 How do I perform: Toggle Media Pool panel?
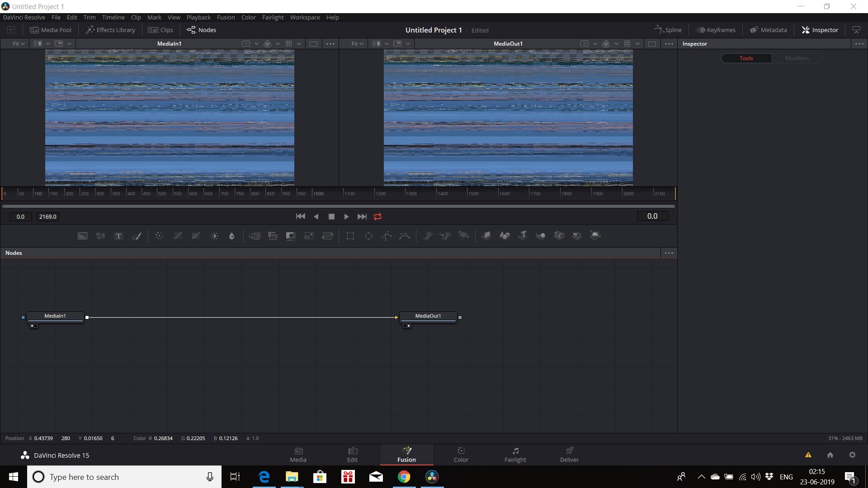point(51,30)
